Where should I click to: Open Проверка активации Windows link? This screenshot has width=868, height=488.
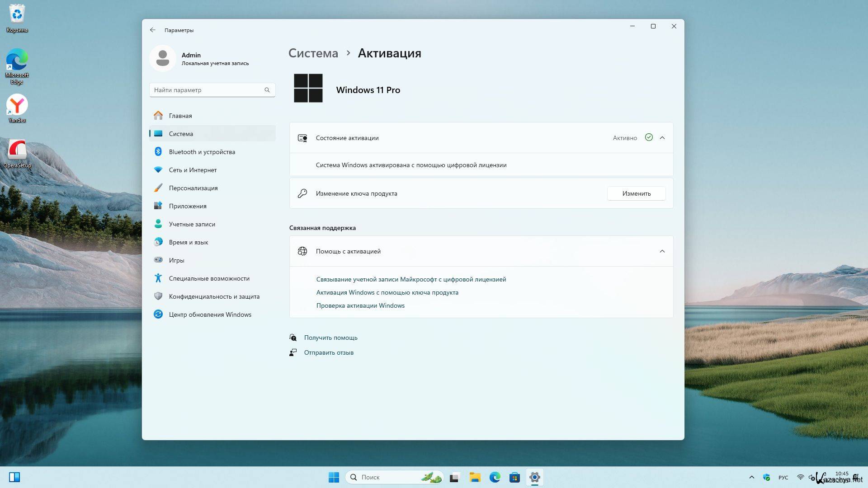coord(360,305)
